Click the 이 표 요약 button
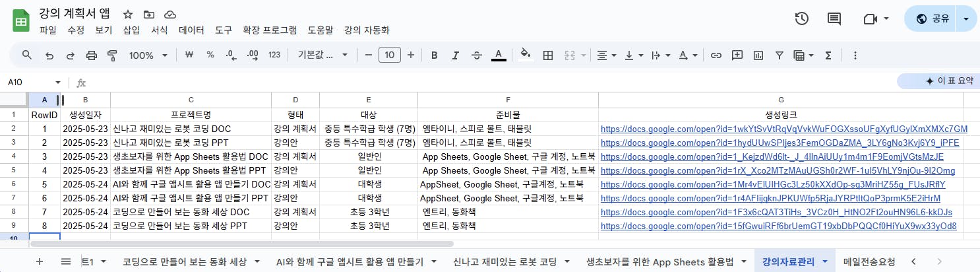 [x=938, y=81]
